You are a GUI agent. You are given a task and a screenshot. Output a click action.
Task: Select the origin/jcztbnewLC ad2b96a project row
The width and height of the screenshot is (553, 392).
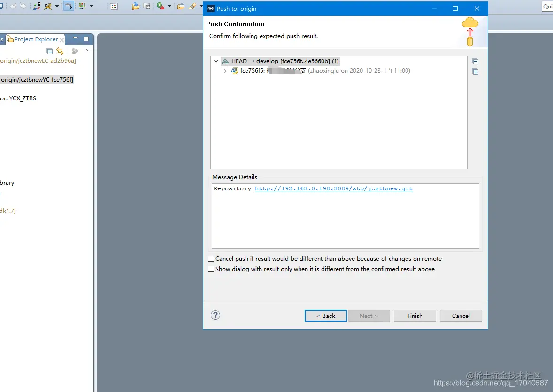pos(38,60)
